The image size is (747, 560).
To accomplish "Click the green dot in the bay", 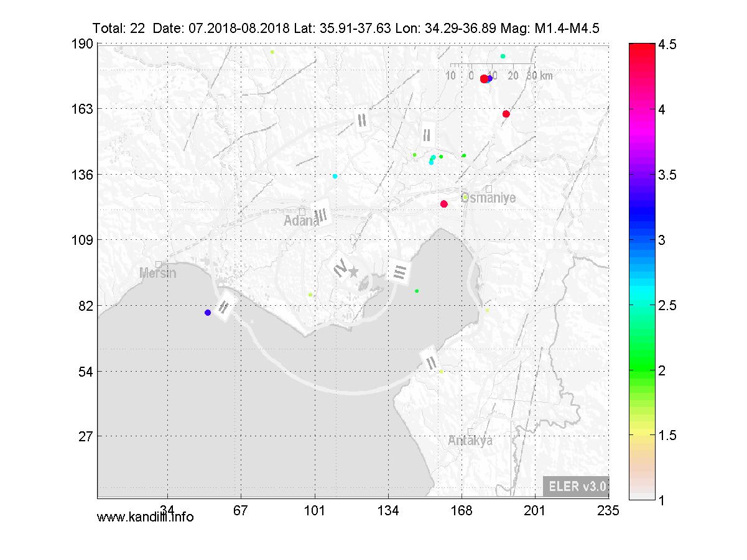I will coord(417,291).
